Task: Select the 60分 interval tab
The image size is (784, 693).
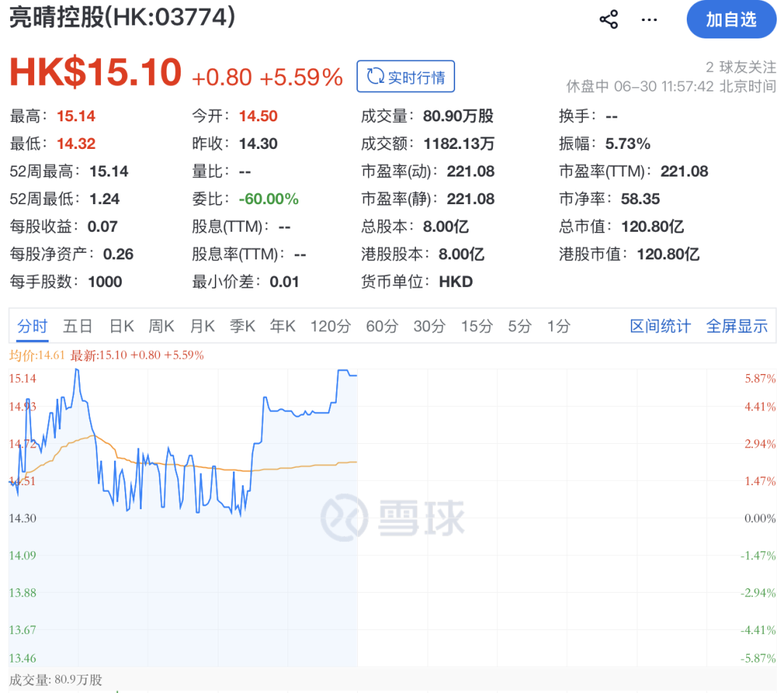Action: [x=382, y=326]
